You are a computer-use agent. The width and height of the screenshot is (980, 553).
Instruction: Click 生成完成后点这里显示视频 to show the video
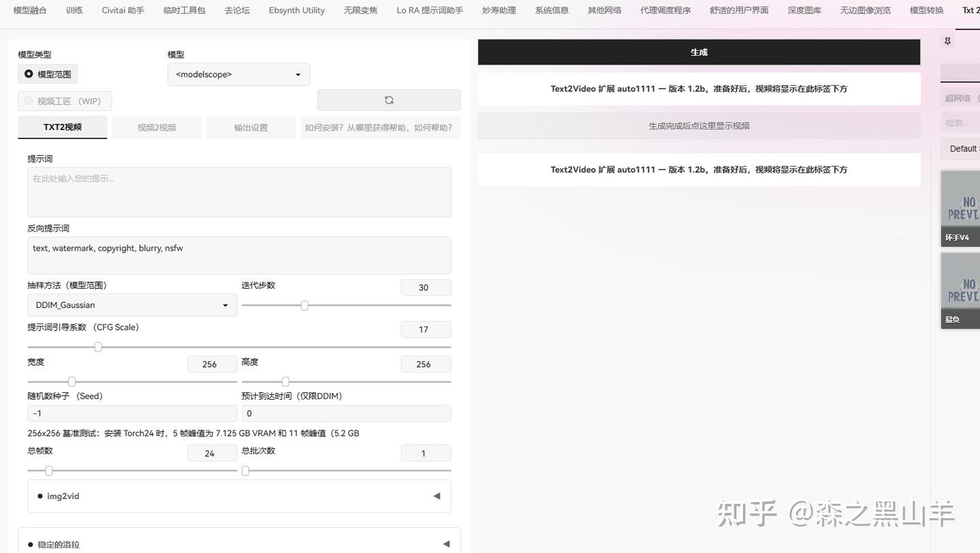(698, 125)
